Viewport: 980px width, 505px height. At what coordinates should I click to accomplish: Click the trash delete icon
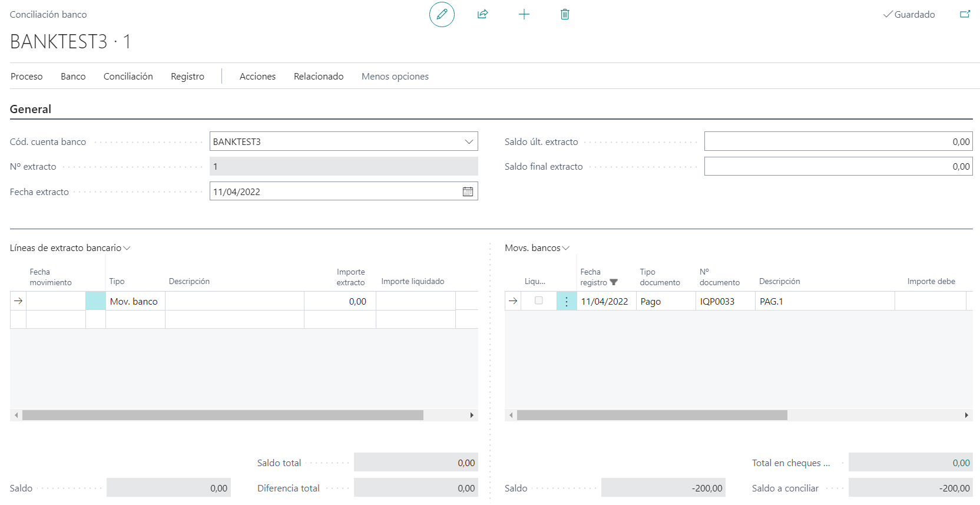tap(565, 14)
